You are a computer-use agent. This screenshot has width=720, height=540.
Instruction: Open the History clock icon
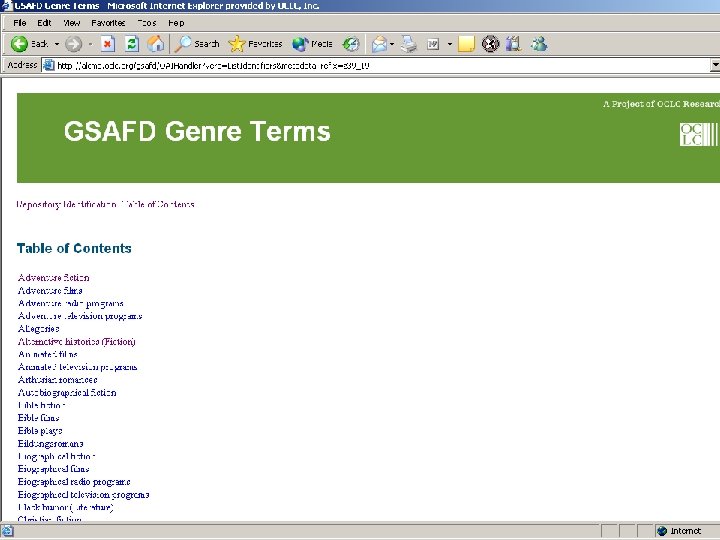click(351, 44)
